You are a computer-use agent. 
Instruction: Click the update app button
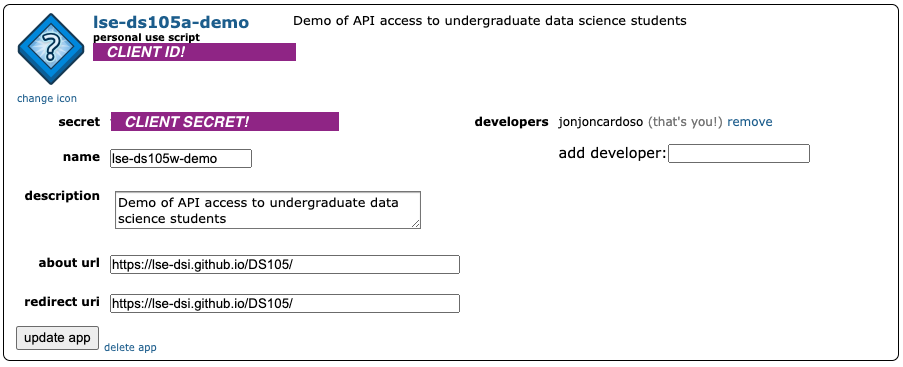(x=58, y=338)
